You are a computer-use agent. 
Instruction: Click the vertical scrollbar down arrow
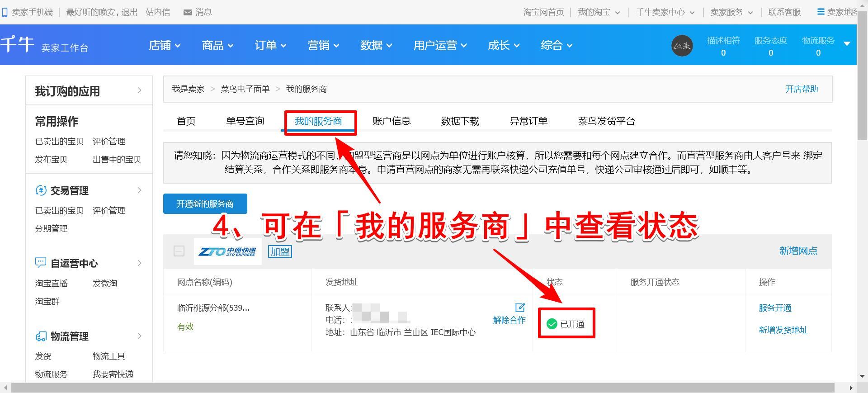[x=862, y=376]
